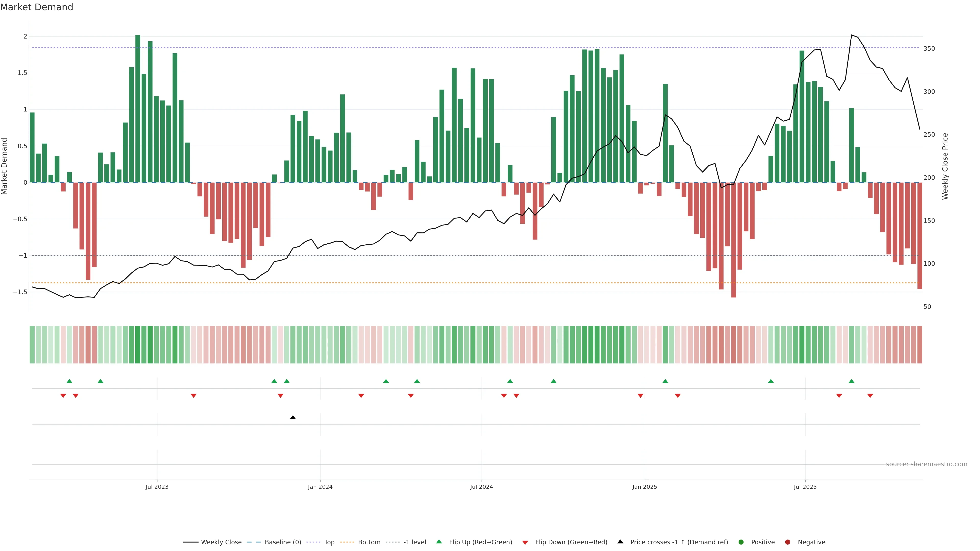Click the Jan 2024 x-axis label
This screenshot has height=551, width=980.
click(320, 487)
